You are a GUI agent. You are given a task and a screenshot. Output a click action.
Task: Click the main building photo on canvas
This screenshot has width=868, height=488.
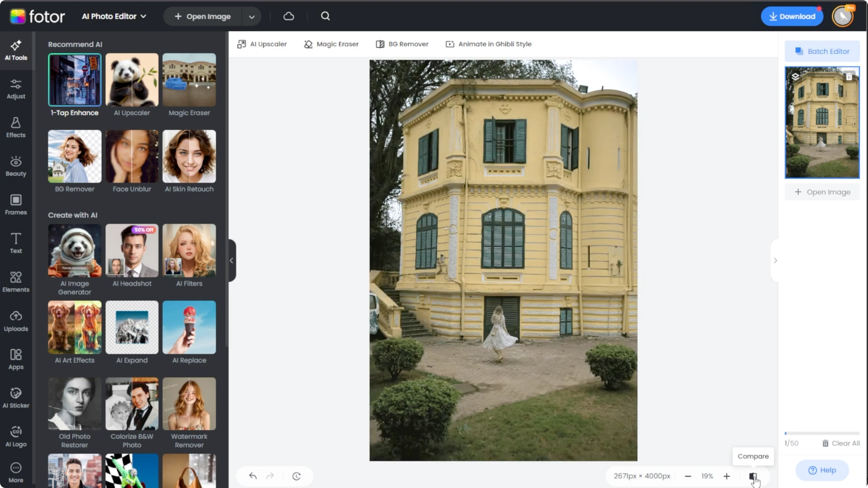click(x=503, y=260)
